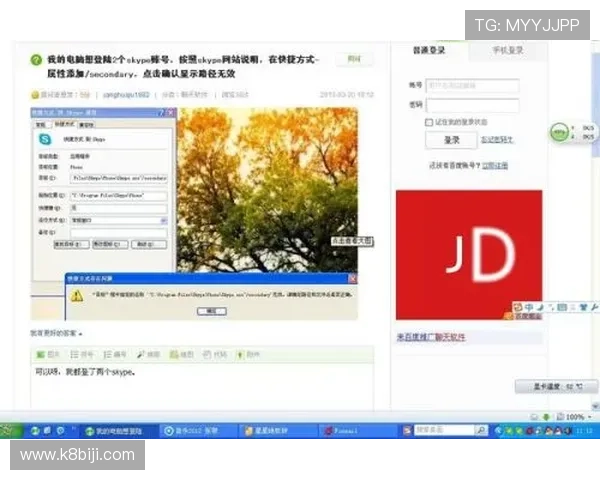Toggle the 中 Chinese/English input mode icon

529,307
